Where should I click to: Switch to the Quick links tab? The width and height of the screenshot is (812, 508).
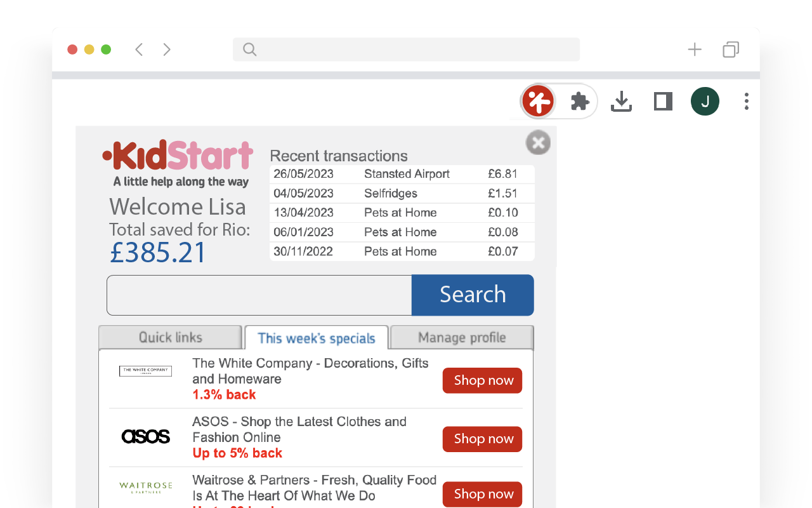click(170, 337)
